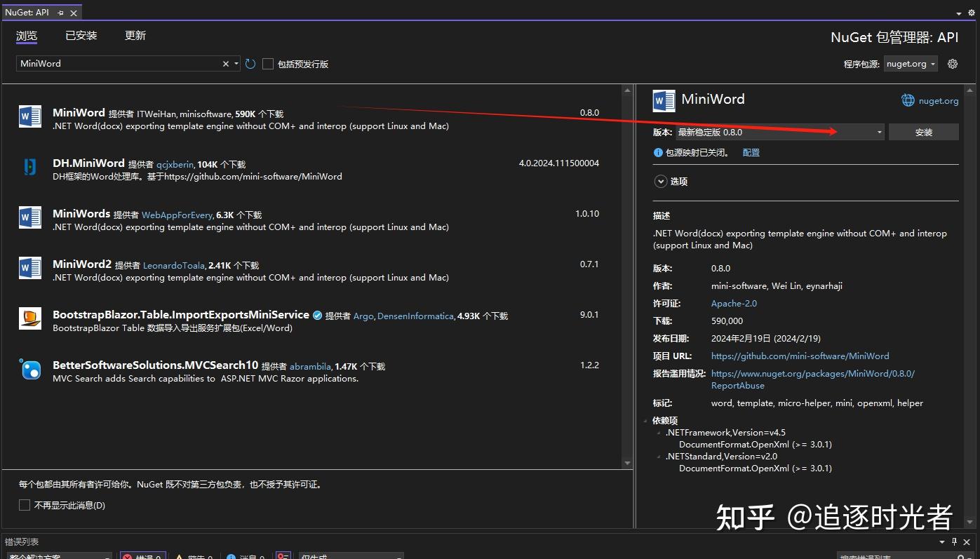The image size is (980, 559).
Task: Click the MiniWord2 package Word icon
Action: 30,268
